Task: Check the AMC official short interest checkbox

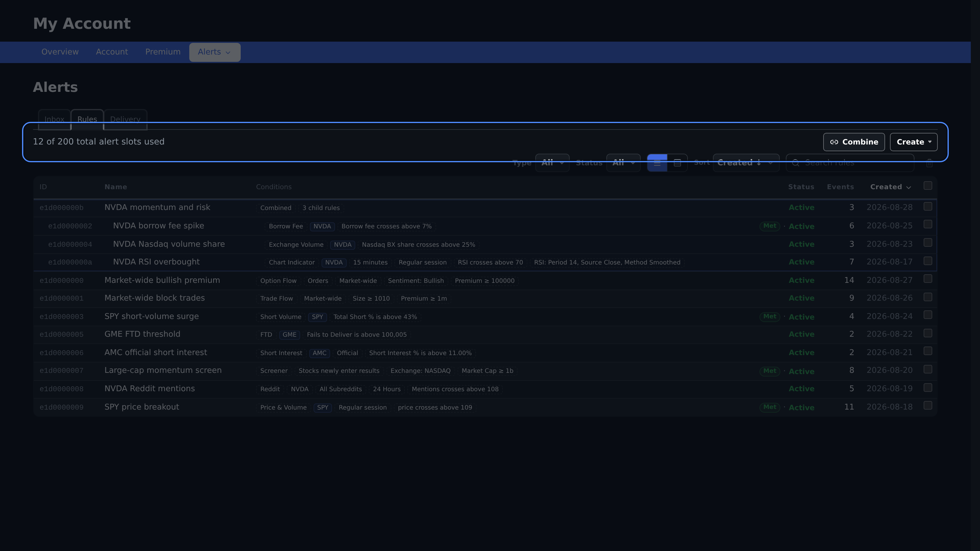Action: pyautogui.click(x=928, y=351)
